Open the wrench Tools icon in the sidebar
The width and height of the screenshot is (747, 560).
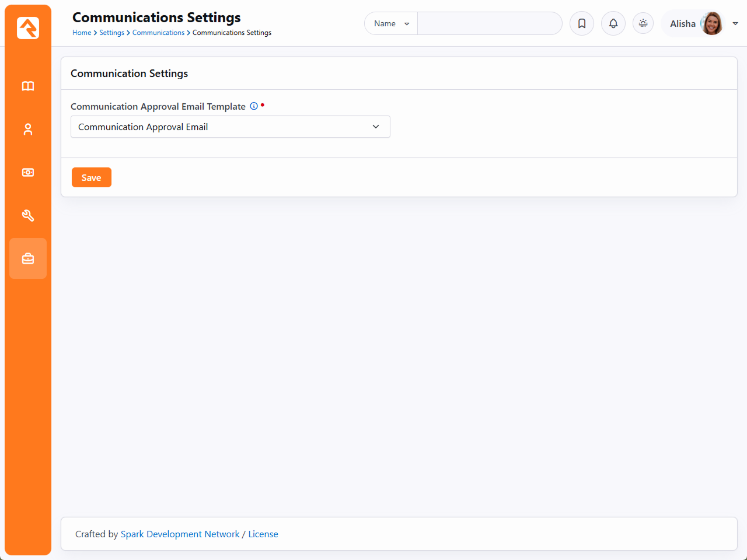point(28,216)
